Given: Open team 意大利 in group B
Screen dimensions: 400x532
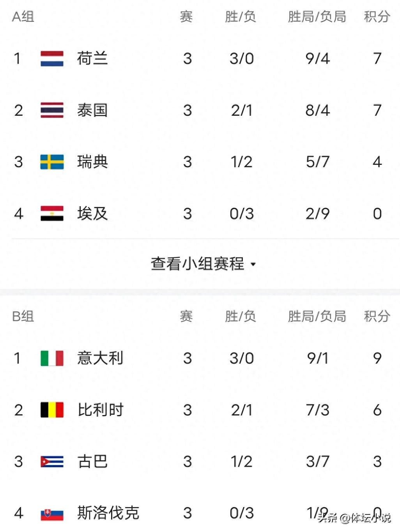Looking at the screenshot, I should [100, 358].
